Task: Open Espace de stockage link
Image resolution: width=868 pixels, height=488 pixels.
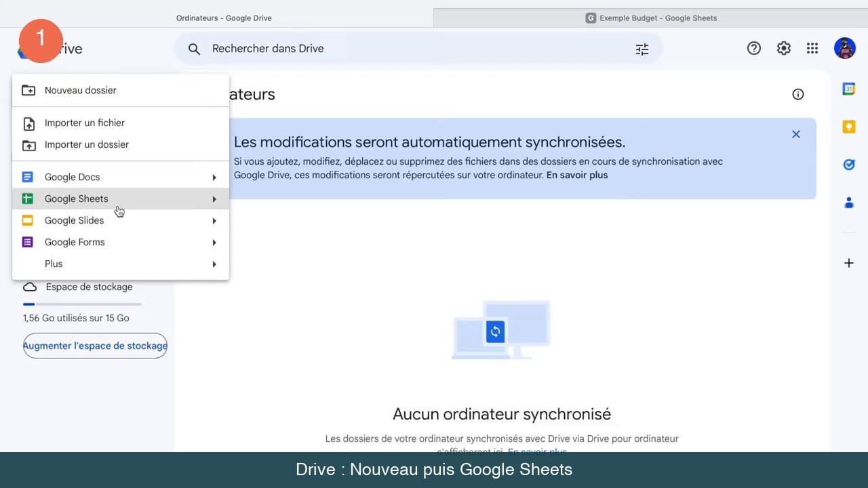Action: 89,287
